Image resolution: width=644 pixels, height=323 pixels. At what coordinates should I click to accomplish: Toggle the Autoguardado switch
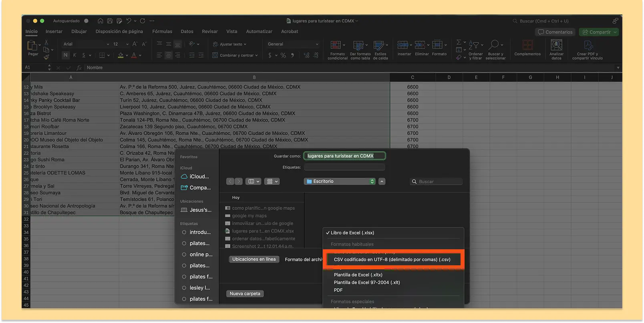(86, 21)
